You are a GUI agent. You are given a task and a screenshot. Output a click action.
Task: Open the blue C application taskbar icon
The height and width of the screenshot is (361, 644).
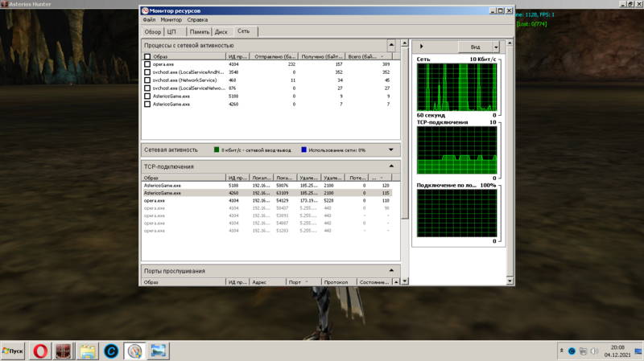111,351
